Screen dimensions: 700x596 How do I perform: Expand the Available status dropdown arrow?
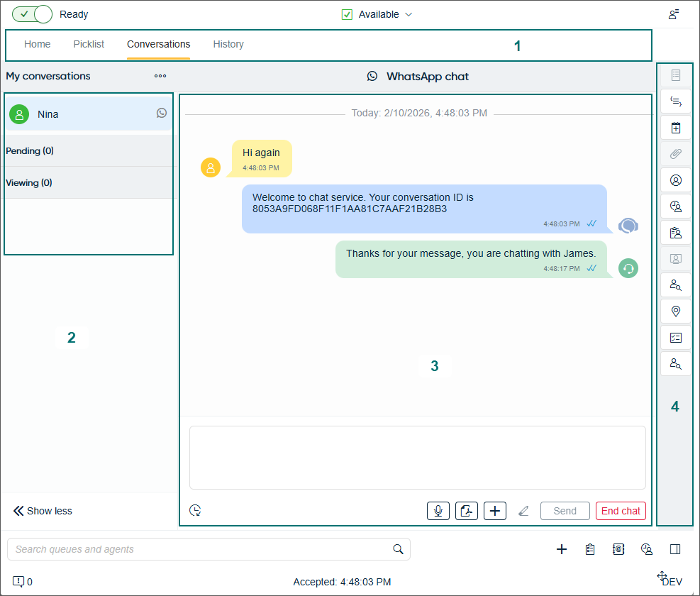(409, 15)
